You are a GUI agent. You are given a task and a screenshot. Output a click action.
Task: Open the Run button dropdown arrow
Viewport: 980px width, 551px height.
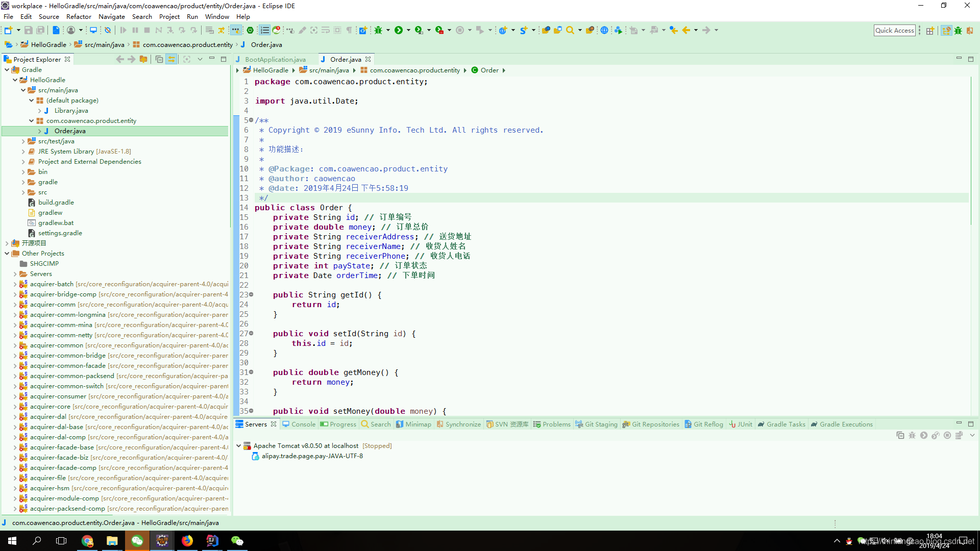[409, 30]
